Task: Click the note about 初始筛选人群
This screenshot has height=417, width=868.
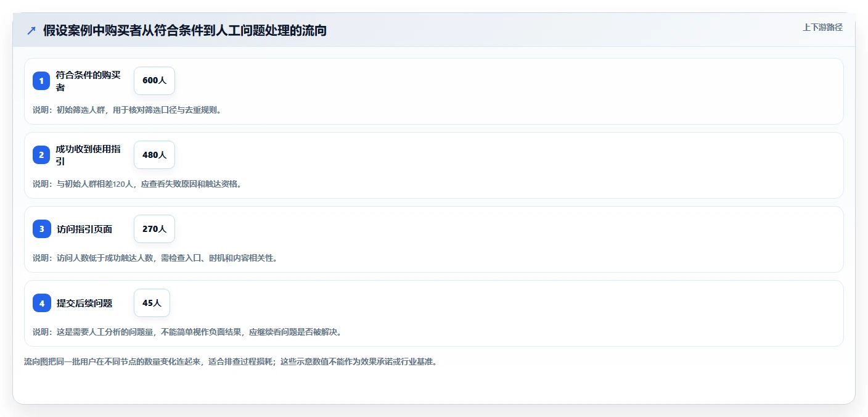Action: tap(127, 110)
